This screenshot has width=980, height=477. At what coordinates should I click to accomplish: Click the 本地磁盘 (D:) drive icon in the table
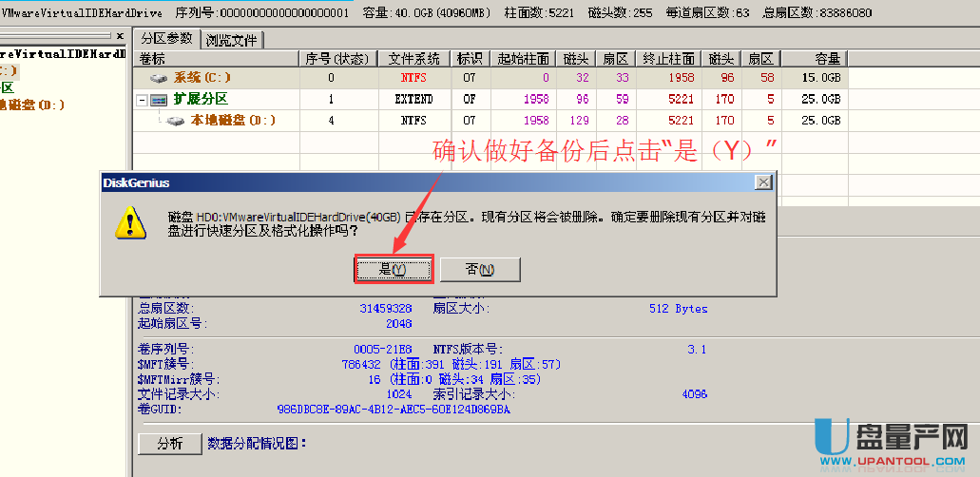click(x=176, y=121)
